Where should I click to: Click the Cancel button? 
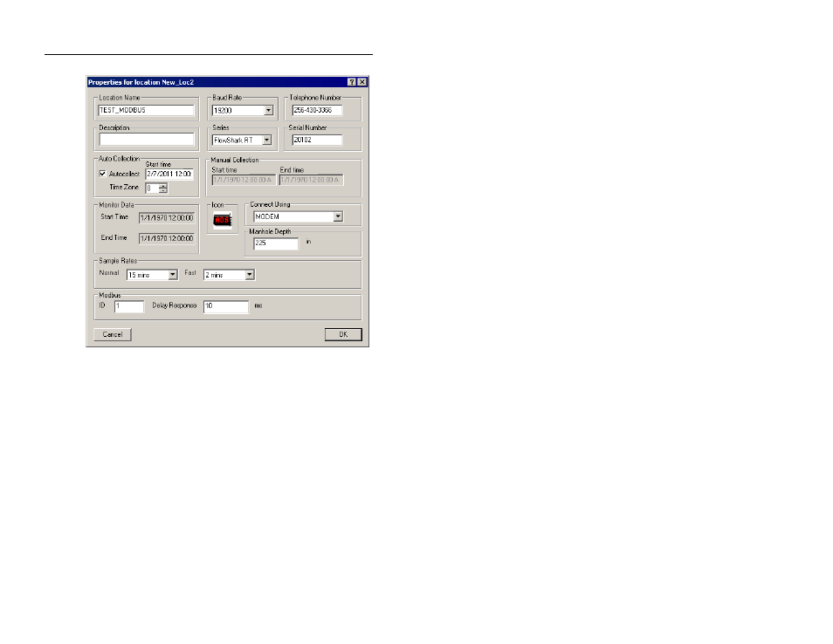113,334
